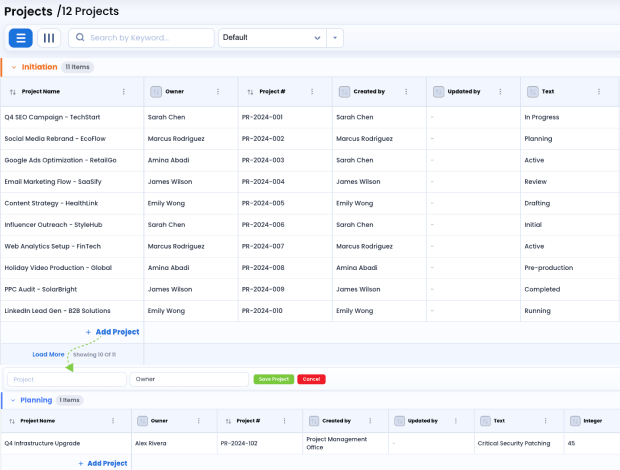The height and width of the screenshot is (470, 620).
Task: Open Content Strategy - HealthLink row
Action: 51,204
